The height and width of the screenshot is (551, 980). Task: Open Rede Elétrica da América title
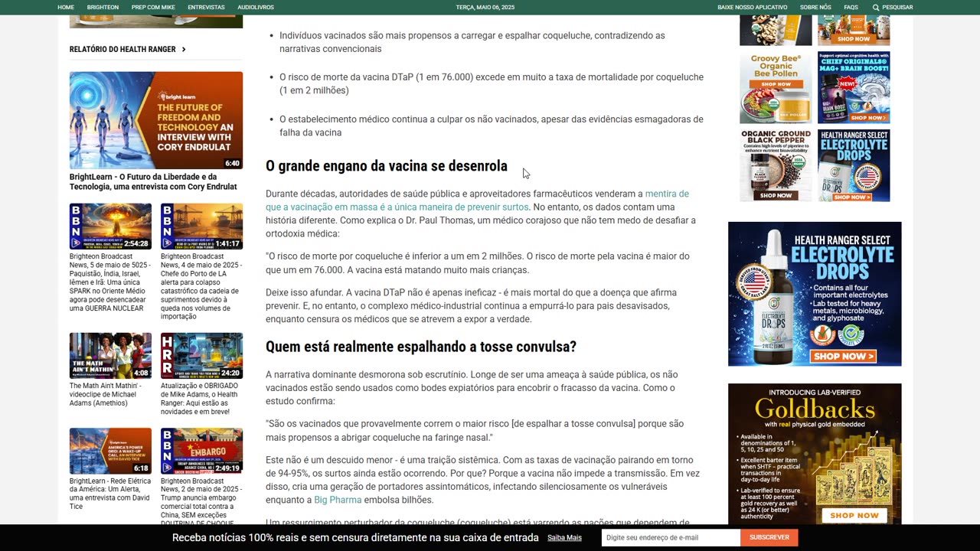[110, 494]
